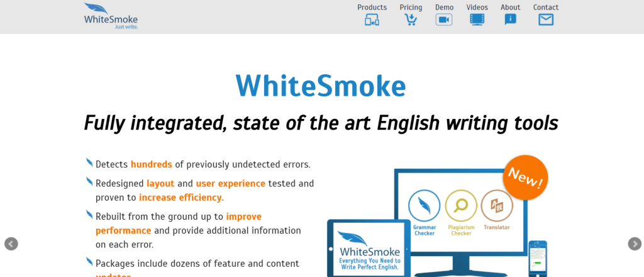644x277 pixels.
Task: Click the orange word 'performance'
Action: click(123, 230)
